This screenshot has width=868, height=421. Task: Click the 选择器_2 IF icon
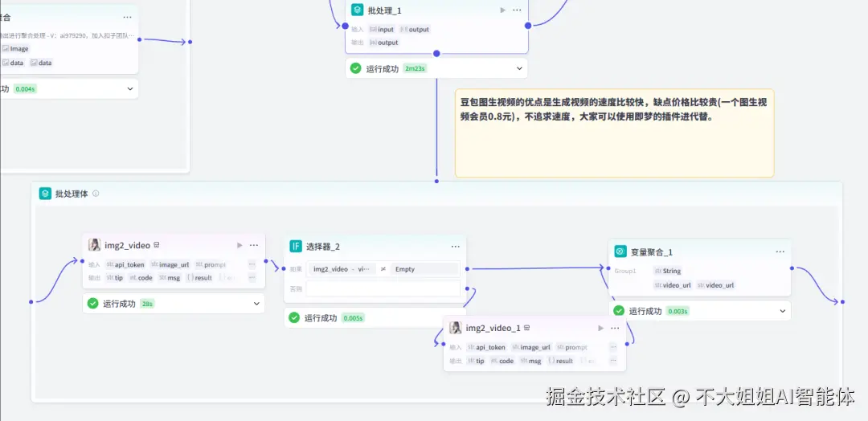(x=296, y=247)
